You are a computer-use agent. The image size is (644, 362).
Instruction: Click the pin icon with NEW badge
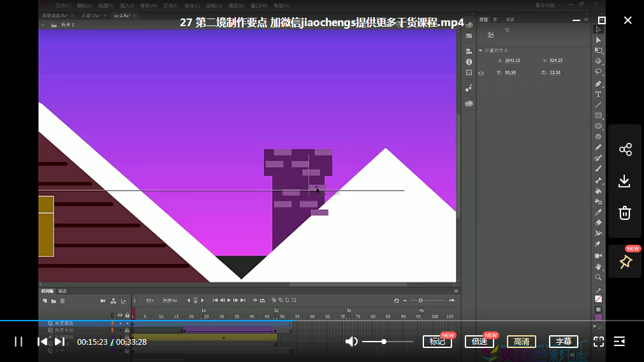click(x=626, y=261)
